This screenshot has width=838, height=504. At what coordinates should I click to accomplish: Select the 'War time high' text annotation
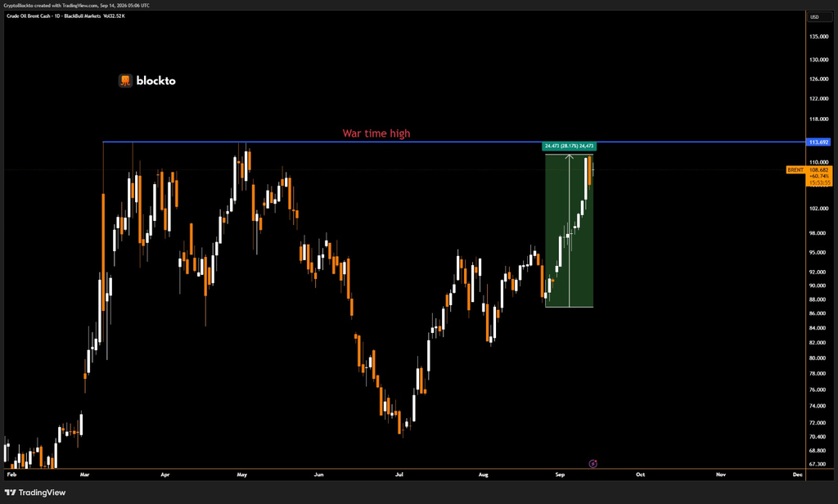pos(376,133)
